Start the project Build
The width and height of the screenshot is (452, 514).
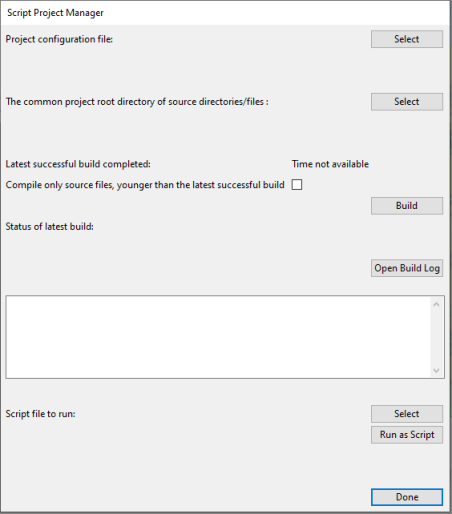(407, 206)
